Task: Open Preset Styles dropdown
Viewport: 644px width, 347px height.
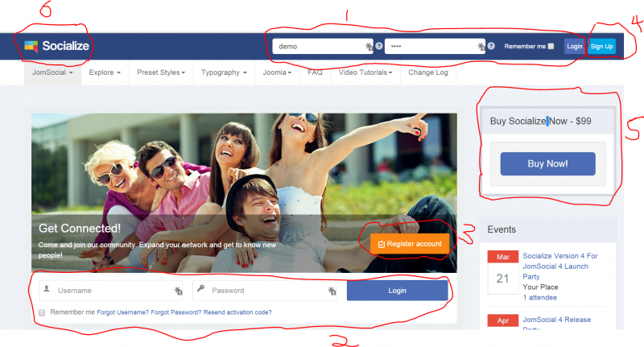Action: point(161,72)
